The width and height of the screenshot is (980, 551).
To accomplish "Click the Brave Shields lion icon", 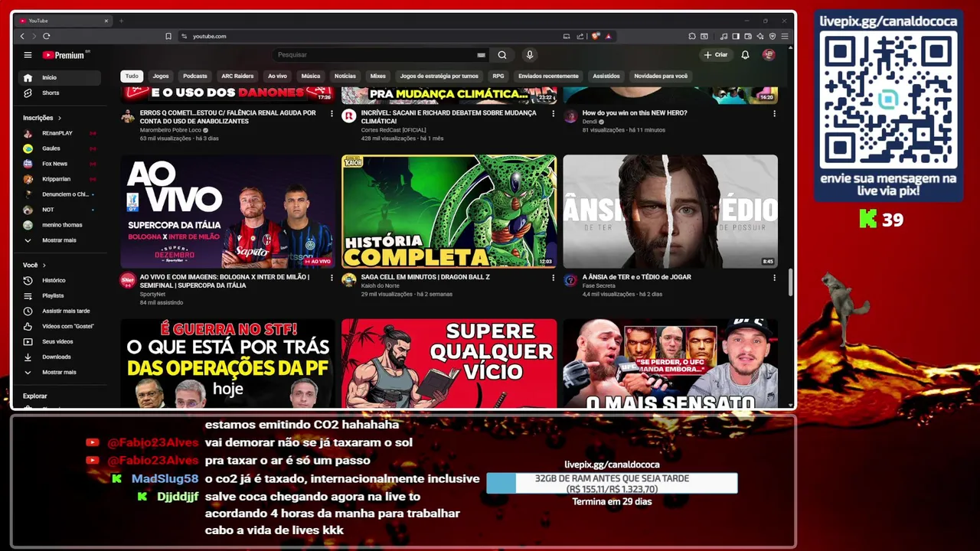I will (596, 36).
